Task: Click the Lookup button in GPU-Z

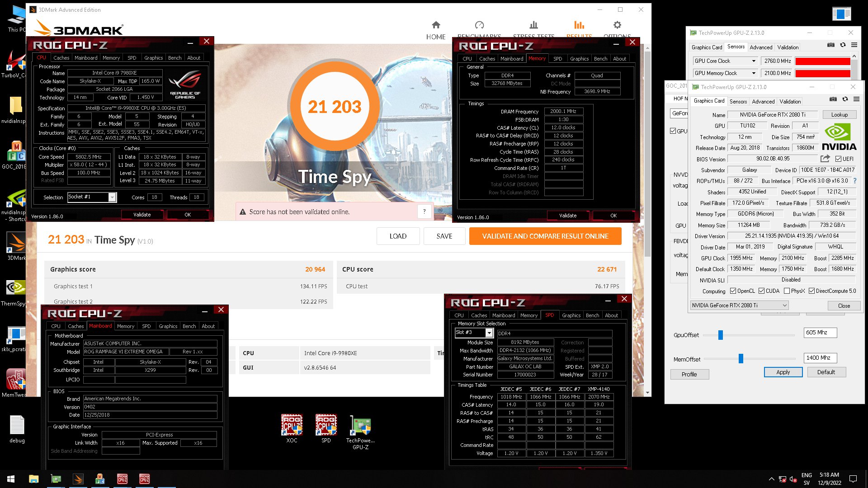Action: click(x=840, y=115)
